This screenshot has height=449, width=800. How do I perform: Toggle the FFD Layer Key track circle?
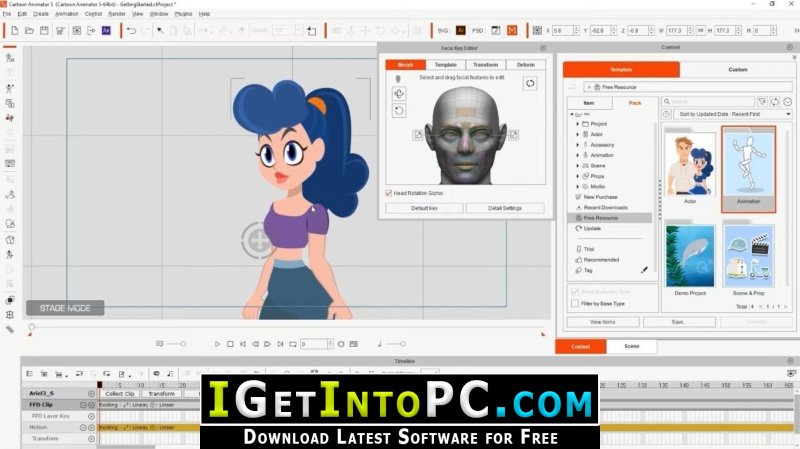(x=91, y=416)
